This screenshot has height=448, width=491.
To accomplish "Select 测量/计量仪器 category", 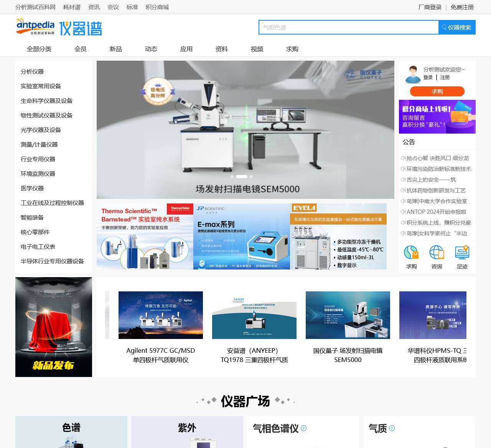I will pos(39,145).
